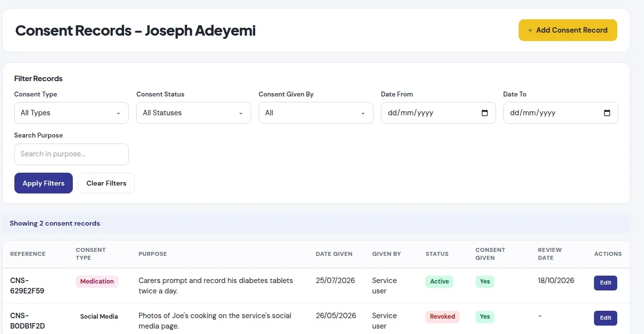Click the date given 25/07/2026
The image size is (644, 334).
click(x=335, y=281)
